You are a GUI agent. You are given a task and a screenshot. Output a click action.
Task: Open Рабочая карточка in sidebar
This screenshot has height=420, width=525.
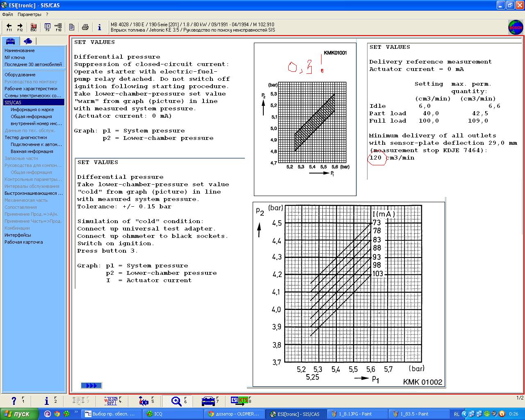pos(24,242)
